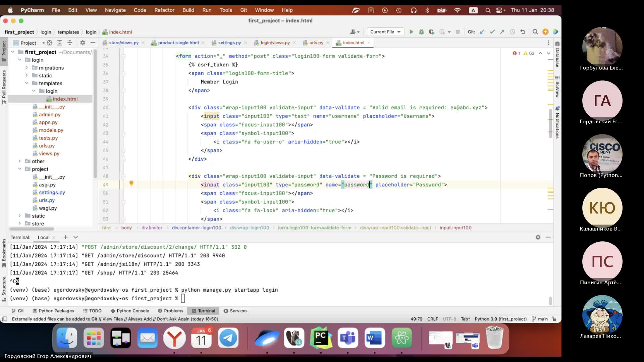This screenshot has width=644, height=362.
Task: Stop the running process
Action: click(458, 32)
